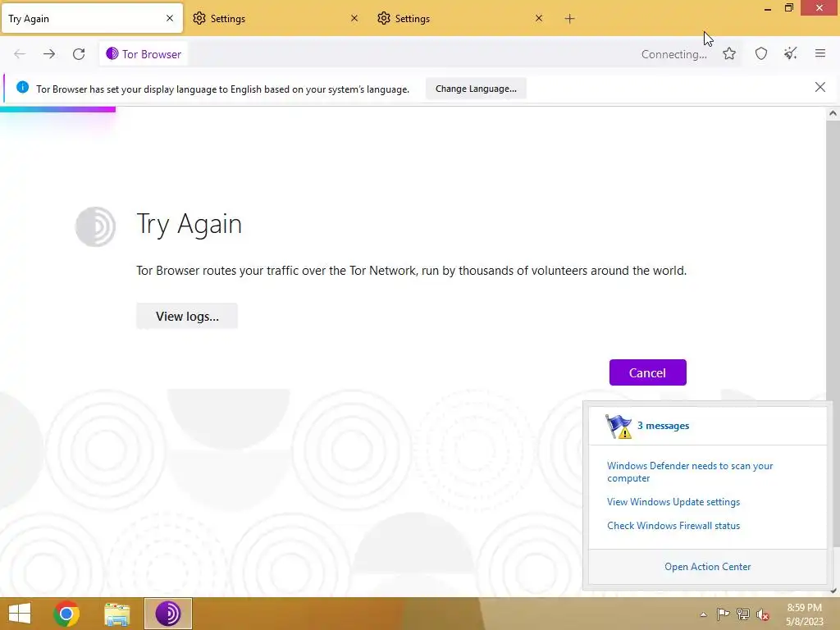Click the Tor Browser onion identity icon
The height and width of the screenshot is (630, 840).
[112, 53]
